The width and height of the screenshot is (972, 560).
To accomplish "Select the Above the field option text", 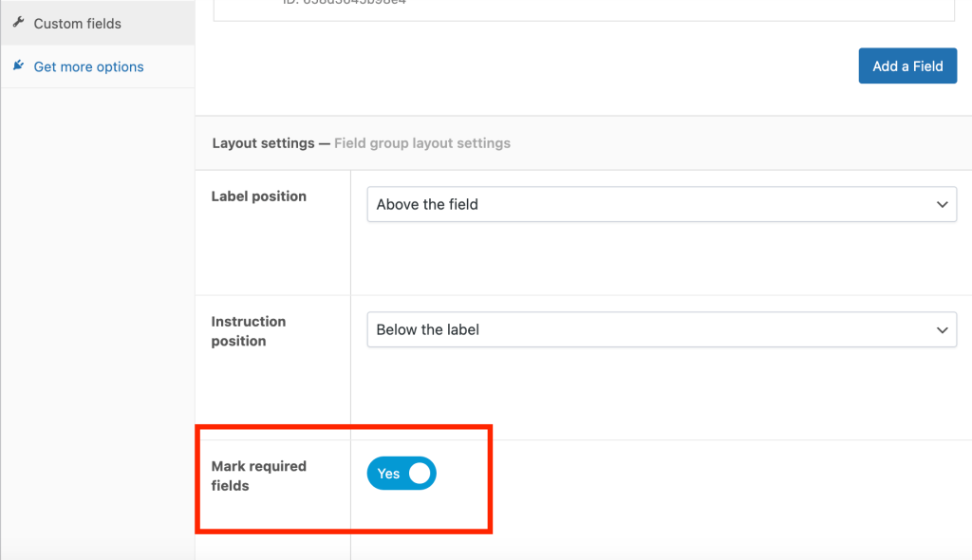I will [x=429, y=204].
